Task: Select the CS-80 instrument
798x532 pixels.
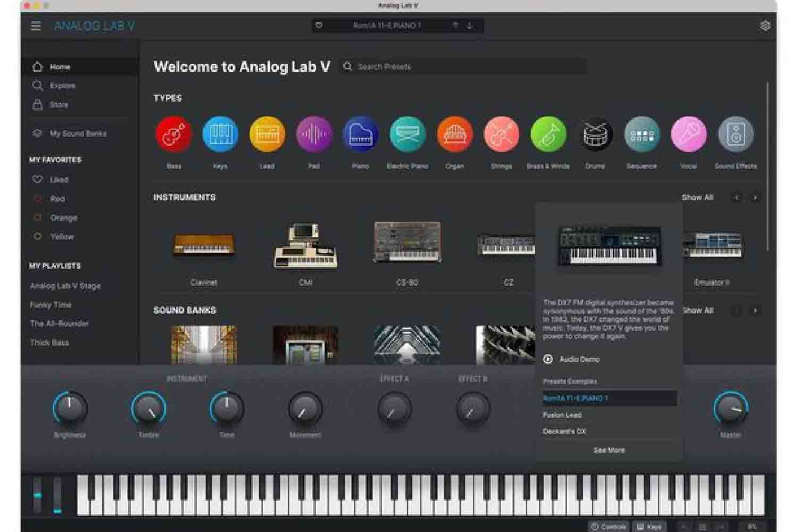Action: [x=408, y=242]
